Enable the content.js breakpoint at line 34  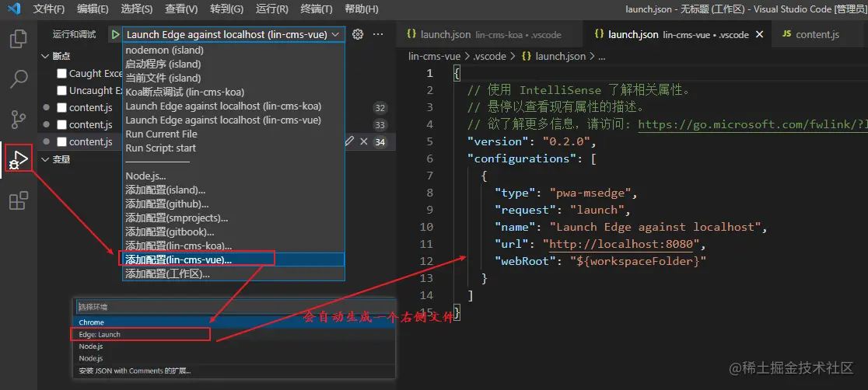[x=62, y=142]
